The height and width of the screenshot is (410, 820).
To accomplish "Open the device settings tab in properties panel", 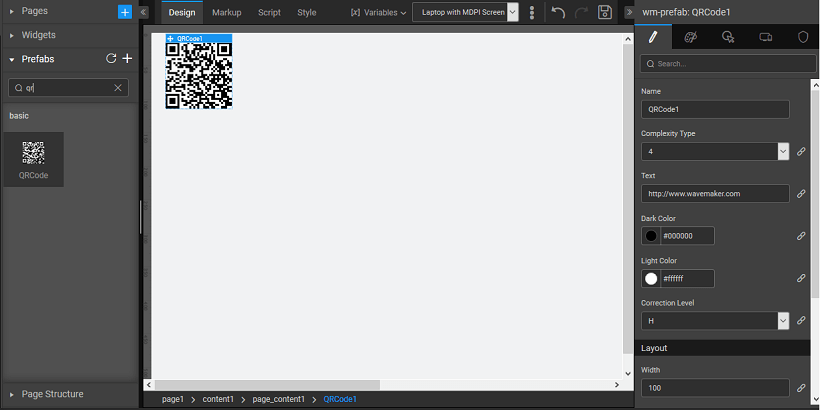I will [x=765, y=37].
